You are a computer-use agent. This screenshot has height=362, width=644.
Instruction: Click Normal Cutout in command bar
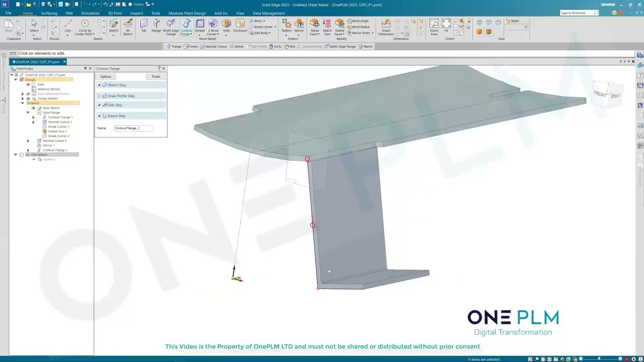click(213, 46)
